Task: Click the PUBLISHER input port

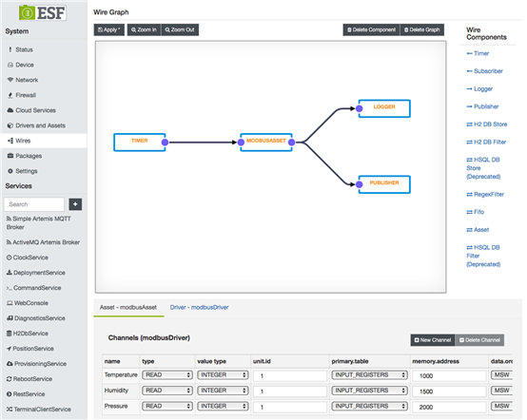Action: (359, 184)
